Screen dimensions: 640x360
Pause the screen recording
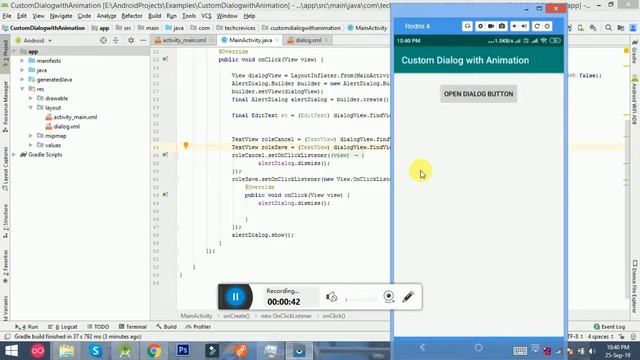[236, 297]
